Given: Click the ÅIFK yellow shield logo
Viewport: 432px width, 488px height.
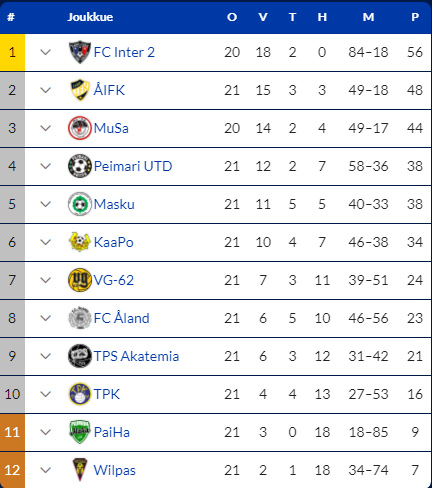Looking at the screenshot, I should click(80, 90).
